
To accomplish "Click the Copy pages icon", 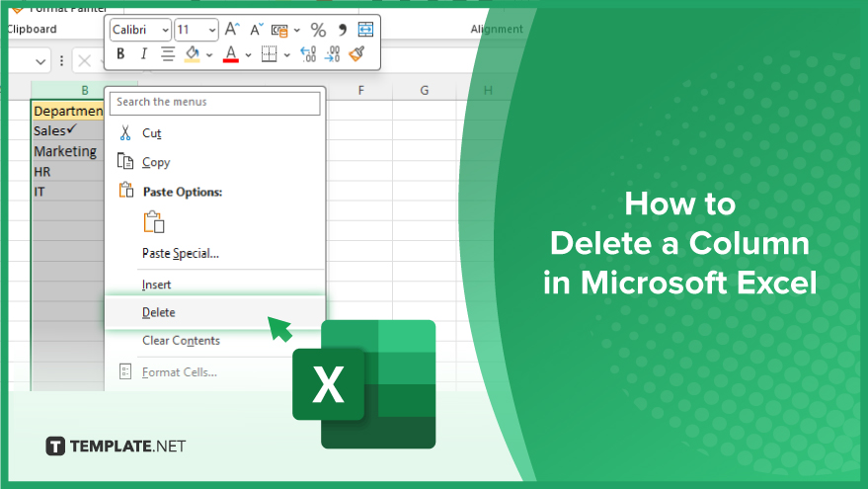I will (125, 161).
